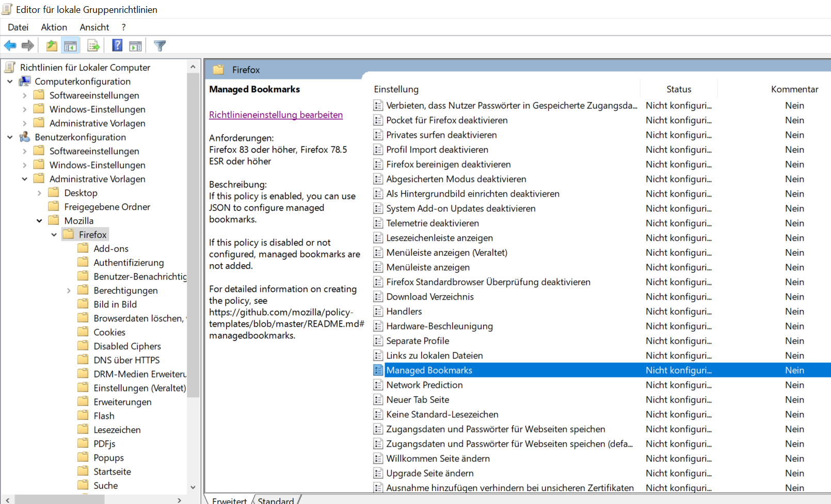Click the tree pane vertical scrollbar down arrow
The height and width of the screenshot is (504, 831).
click(193, 486)
